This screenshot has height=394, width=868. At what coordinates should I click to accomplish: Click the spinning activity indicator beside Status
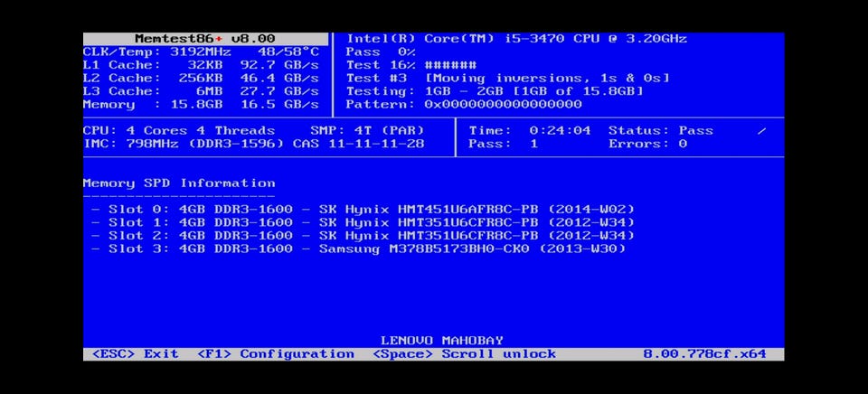(761, 131)
